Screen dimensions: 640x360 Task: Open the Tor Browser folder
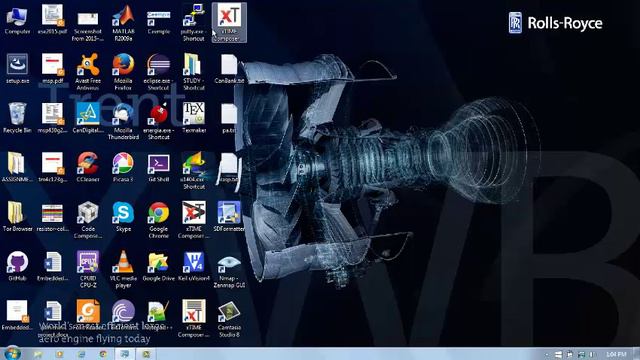pos(17,217)
